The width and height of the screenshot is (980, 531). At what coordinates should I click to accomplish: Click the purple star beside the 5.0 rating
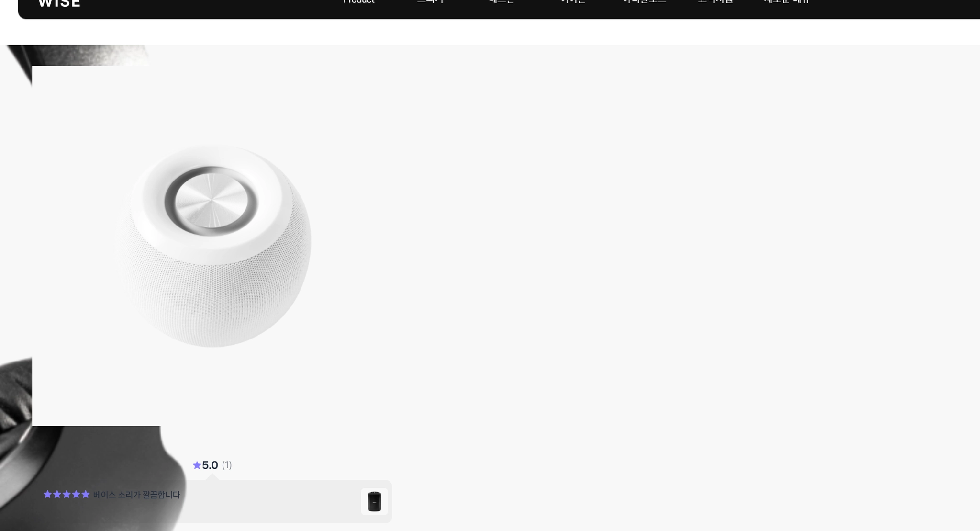[x=197, y=465]
